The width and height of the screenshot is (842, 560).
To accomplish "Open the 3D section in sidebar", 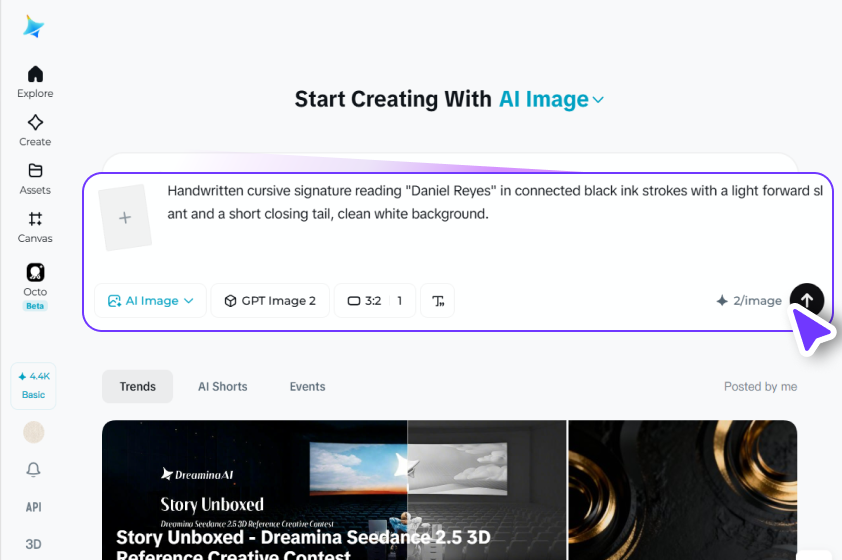I will [x=33, y=544].
